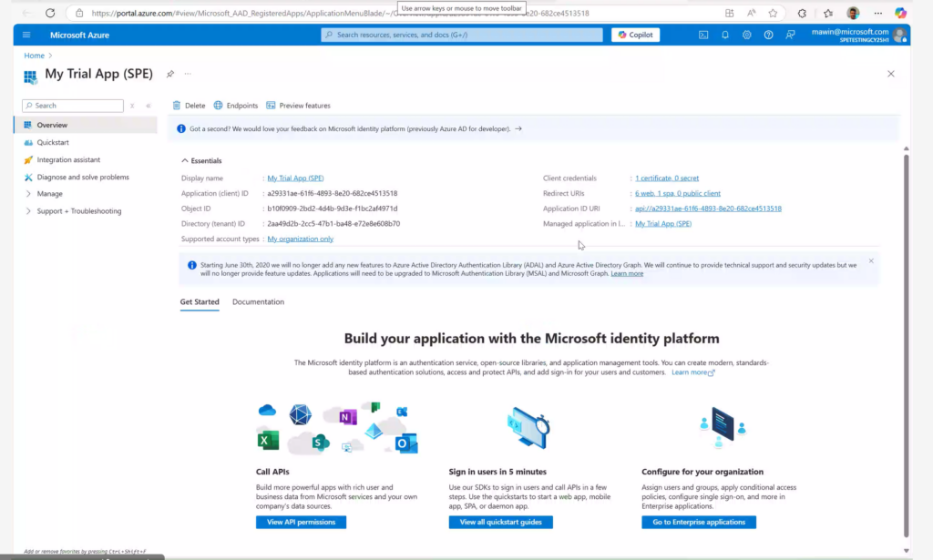The image size is (933, 560).
Task: Click the feedback icon in the Azure header
Action: pyautogui.click(x=790, y=36)
